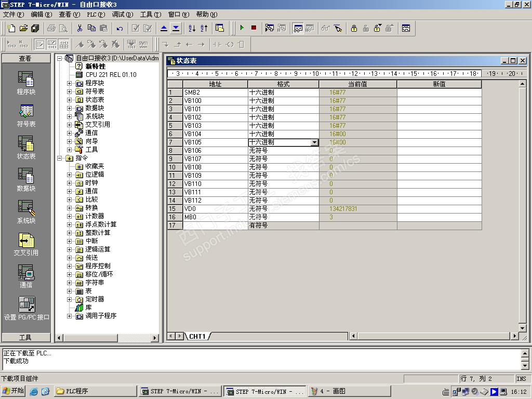Click the 开始 Start button
The image size is (532, 399).
click(x=13, y=391)
